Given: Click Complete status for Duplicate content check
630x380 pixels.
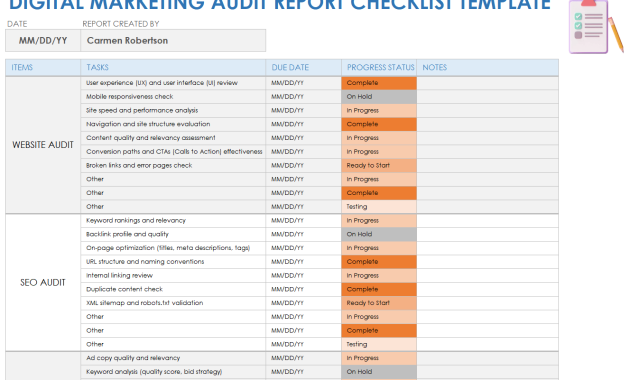Looking at the screenshot, I should (x=379, y=289).
